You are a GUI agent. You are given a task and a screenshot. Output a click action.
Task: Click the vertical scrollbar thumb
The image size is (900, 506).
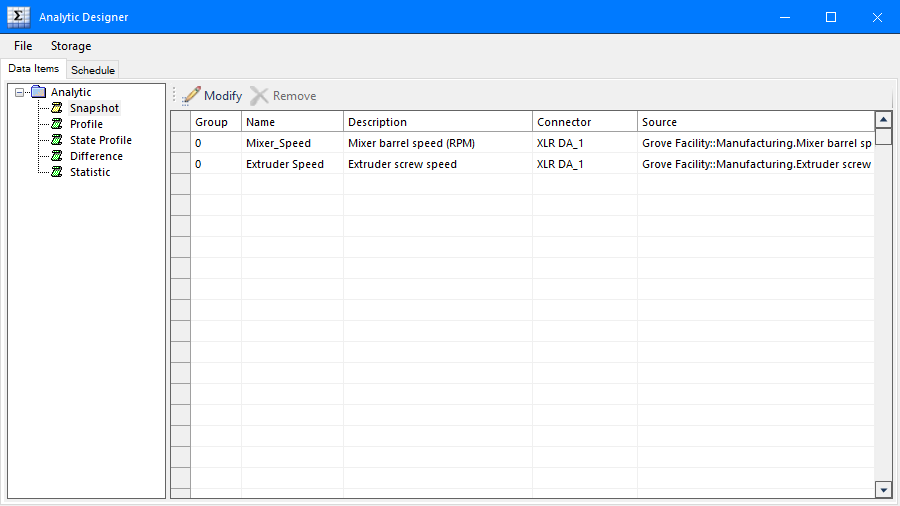pos(883,137)
